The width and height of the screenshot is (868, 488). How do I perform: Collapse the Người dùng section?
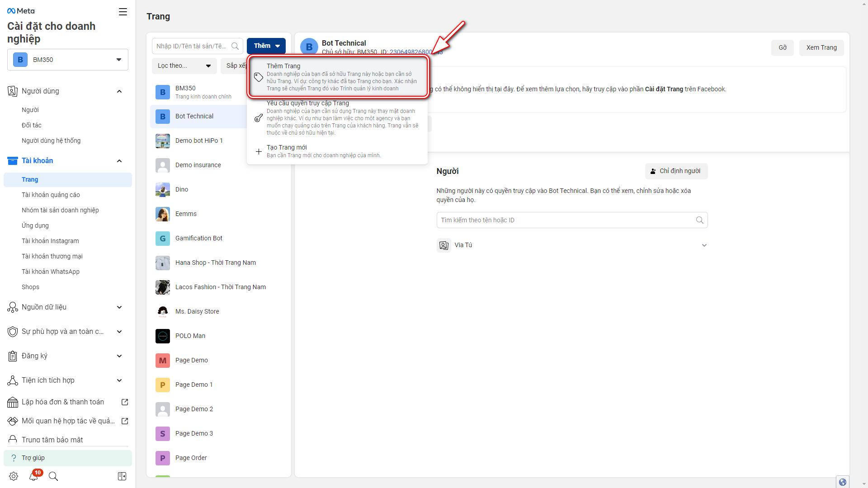tap(119, 91)
